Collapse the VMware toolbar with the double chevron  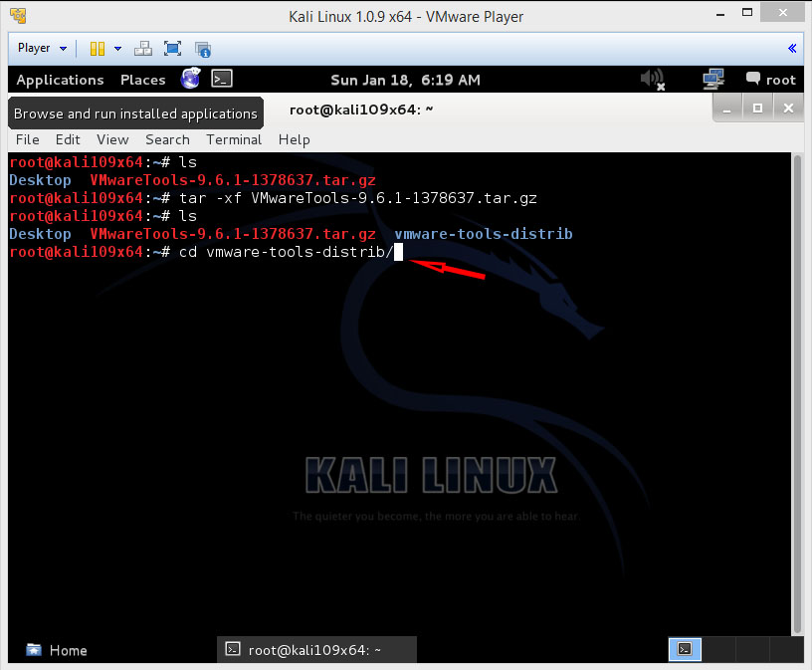point(792,48)
